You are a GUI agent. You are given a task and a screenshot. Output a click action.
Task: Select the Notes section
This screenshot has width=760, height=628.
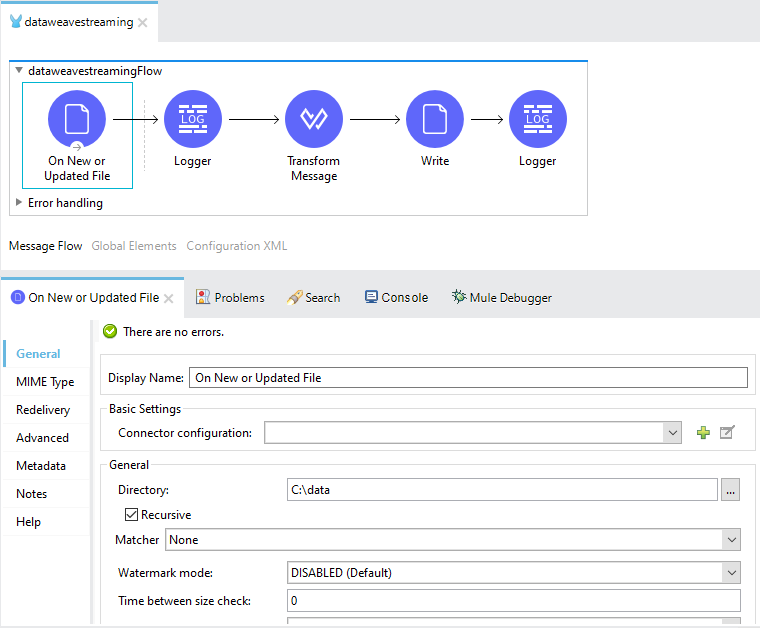point(32,494)
